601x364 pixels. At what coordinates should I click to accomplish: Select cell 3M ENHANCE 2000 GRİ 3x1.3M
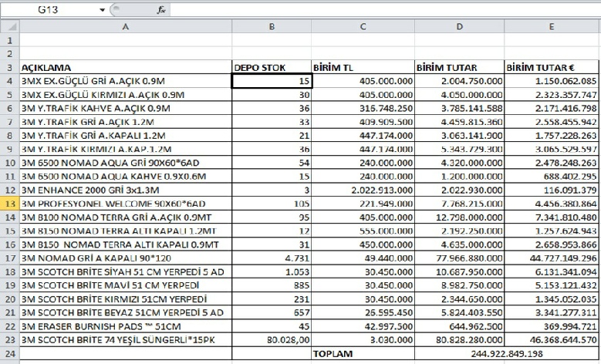[126, 190]
